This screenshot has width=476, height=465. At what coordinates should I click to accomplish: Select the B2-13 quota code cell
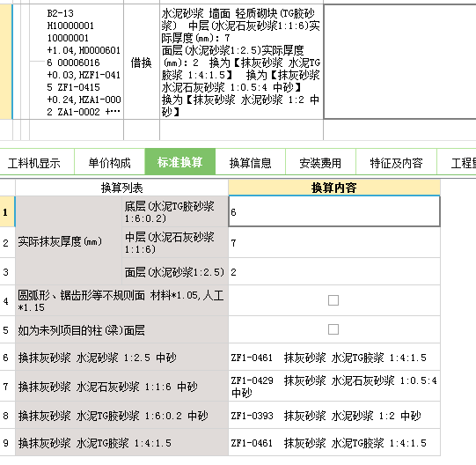(x=77, y=62)
